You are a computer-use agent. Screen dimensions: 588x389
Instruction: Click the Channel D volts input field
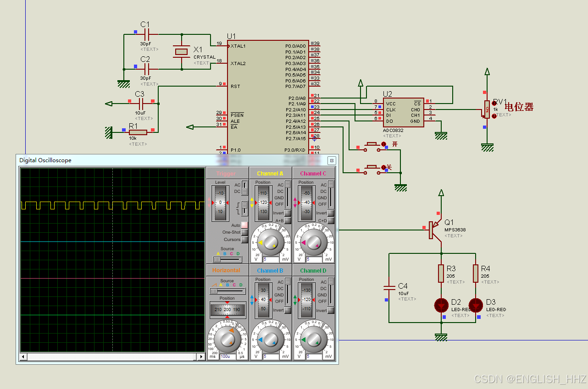tap(314, 356)
